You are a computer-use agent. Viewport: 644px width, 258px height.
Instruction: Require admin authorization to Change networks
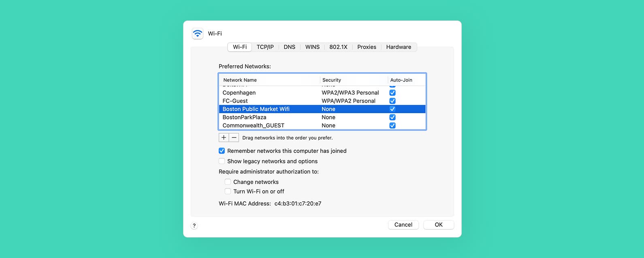(228, 182)
